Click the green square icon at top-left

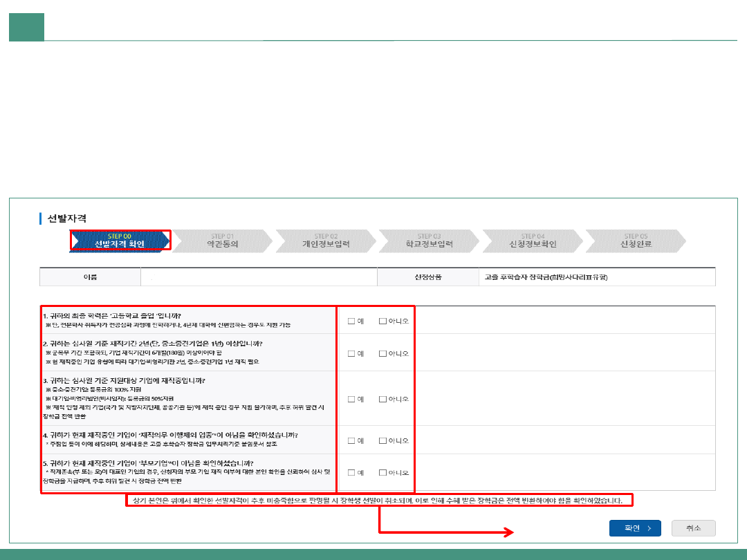point(26,27)
